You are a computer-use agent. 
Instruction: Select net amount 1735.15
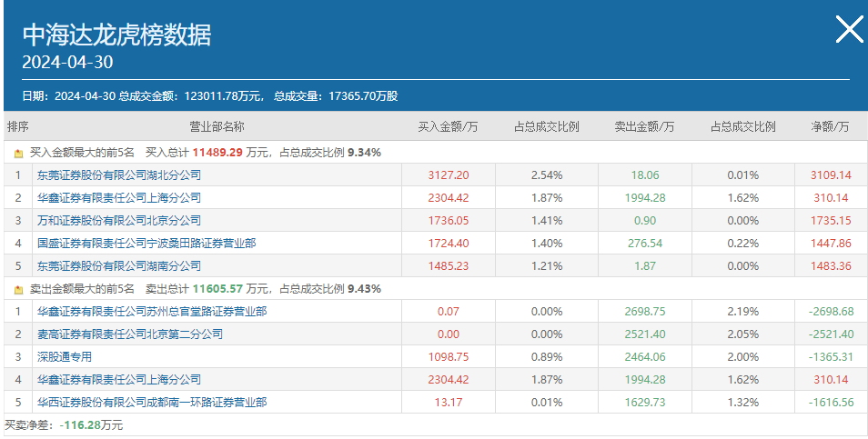(x=831, y=221)
